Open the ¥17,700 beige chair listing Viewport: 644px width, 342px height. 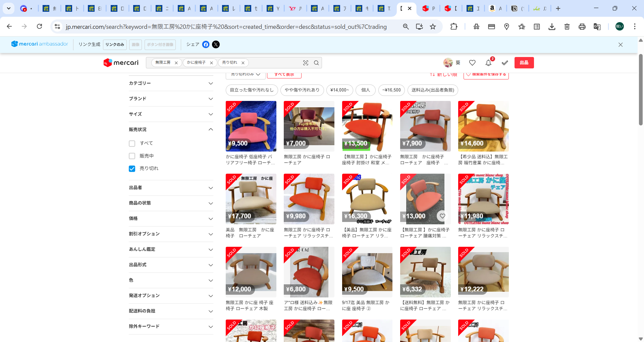pos(251,199)
